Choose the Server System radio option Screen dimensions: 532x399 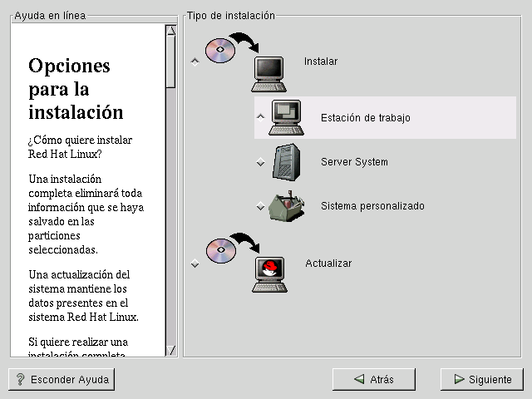pos(261,162)
